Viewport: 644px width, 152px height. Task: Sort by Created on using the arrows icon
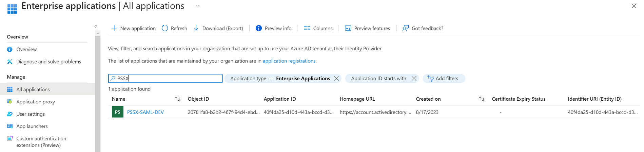point(482,99)
